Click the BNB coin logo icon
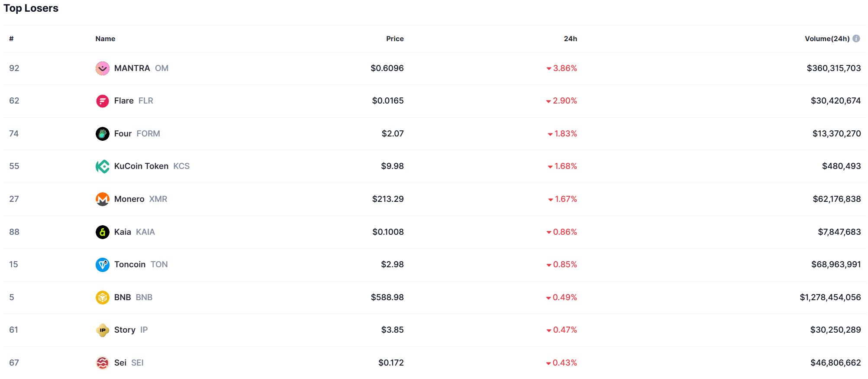868x379 pixels. coord(102,298)
